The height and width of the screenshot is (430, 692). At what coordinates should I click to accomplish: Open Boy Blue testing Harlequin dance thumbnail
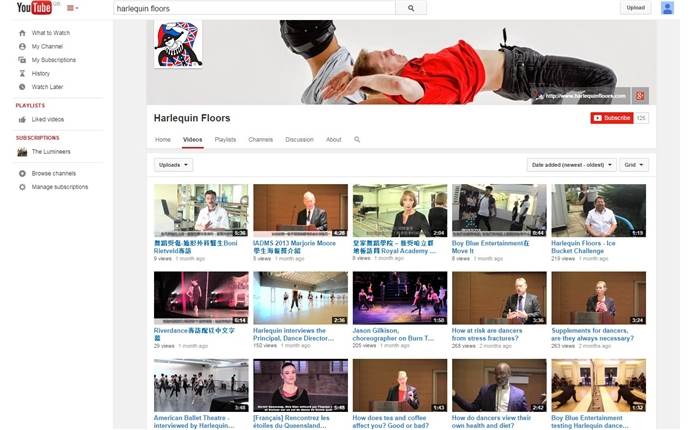(x=598, y=385)
